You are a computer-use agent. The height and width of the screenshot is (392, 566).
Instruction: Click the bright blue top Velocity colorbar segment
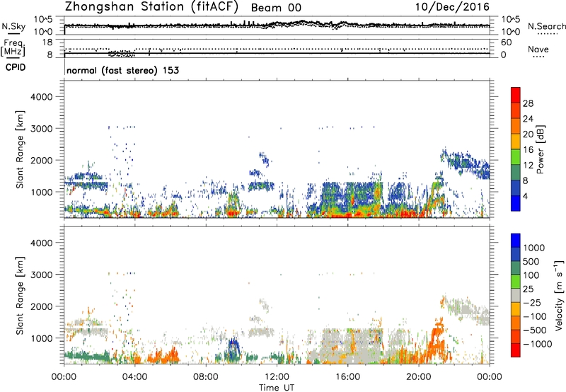pos(516,241)
